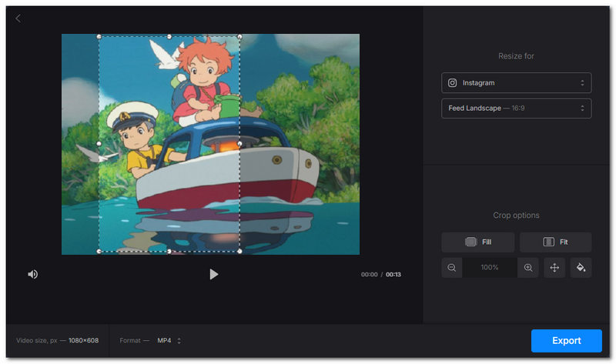Zoom out with the minus magnifier
The image size is (616, 364).
(x=452, y=267)
